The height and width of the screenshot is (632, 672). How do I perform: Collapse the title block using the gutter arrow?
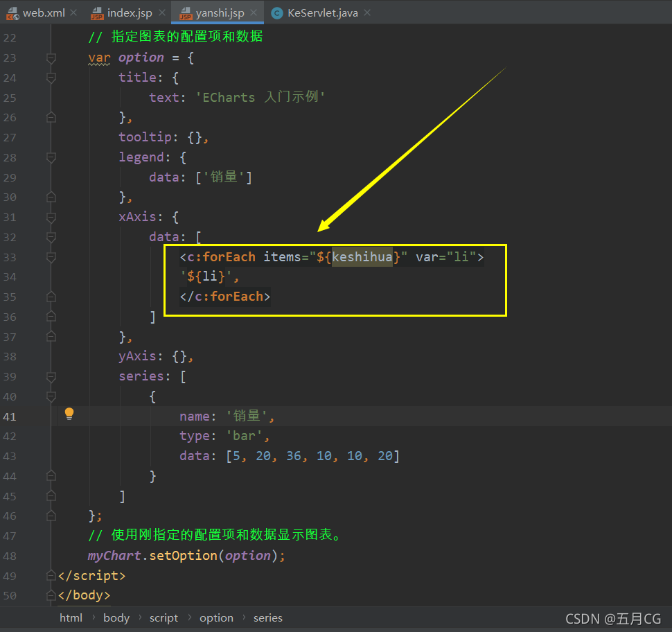pos(50,78)
